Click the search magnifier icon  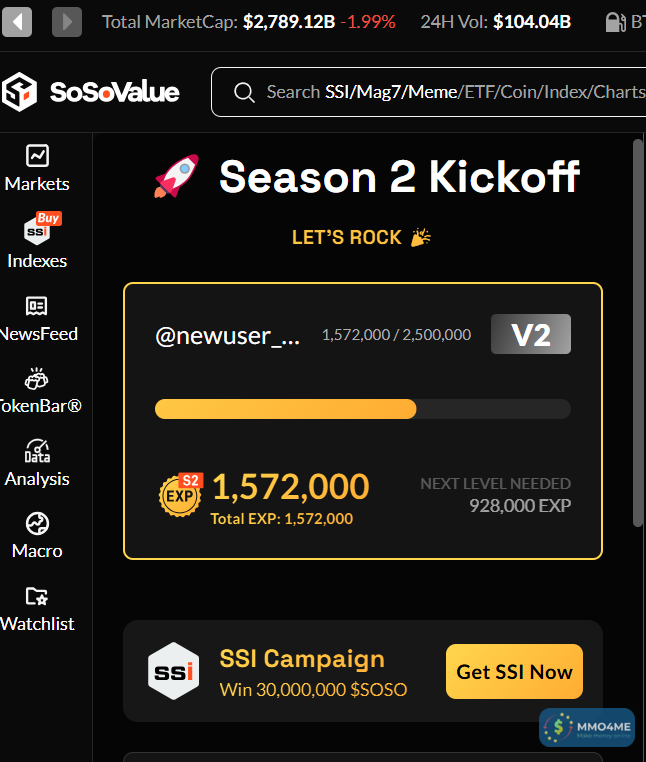(244, 92)
